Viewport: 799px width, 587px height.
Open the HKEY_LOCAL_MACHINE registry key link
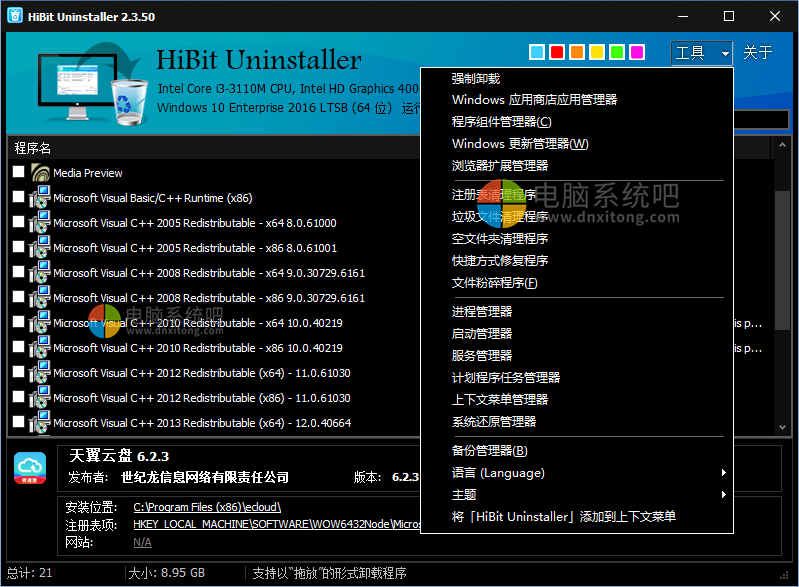[277, 524]
